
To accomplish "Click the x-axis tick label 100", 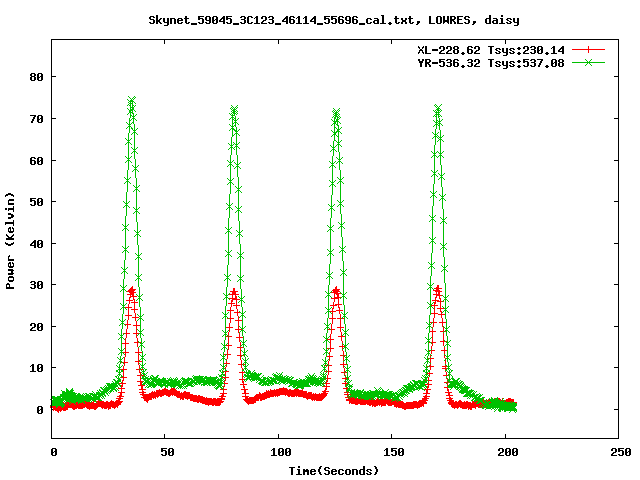I will [281, 452].
